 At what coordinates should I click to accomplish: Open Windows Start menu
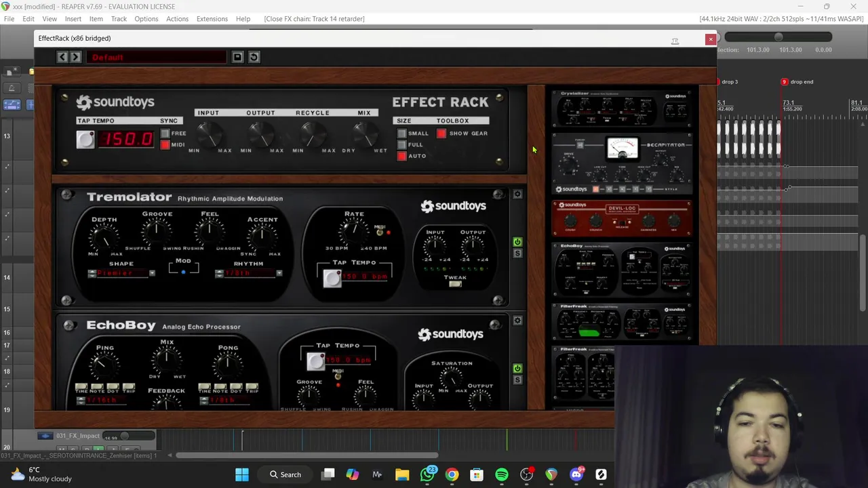pyautogui.click(x=242, y=474)
